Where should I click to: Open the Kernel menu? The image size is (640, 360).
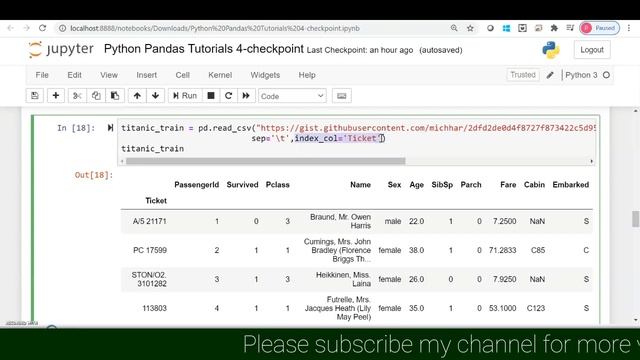coord(220,75)
